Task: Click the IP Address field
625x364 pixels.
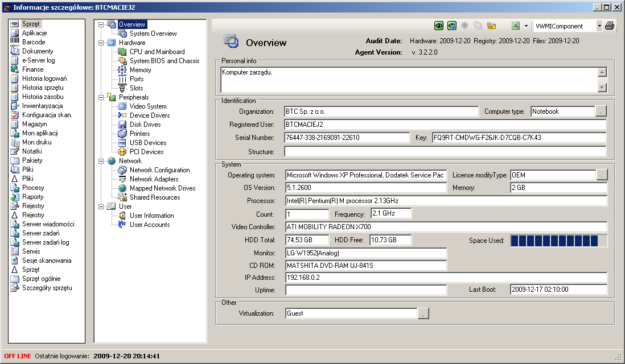Action: click(446, 278)
